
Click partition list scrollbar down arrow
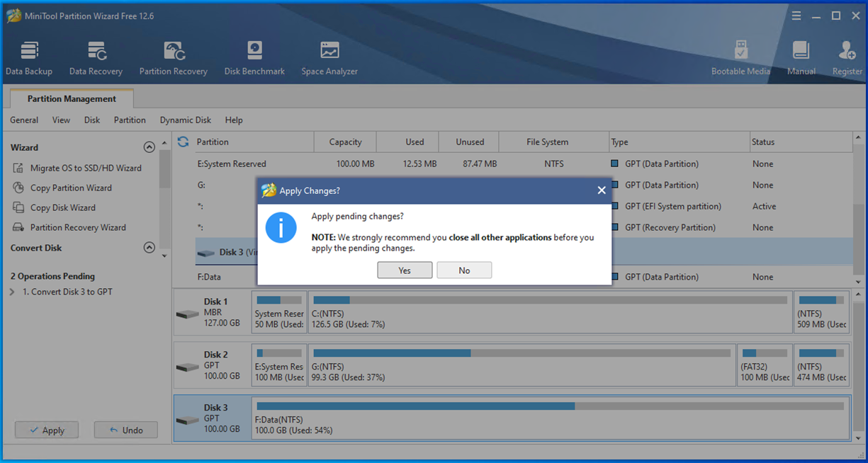(859, 282)
